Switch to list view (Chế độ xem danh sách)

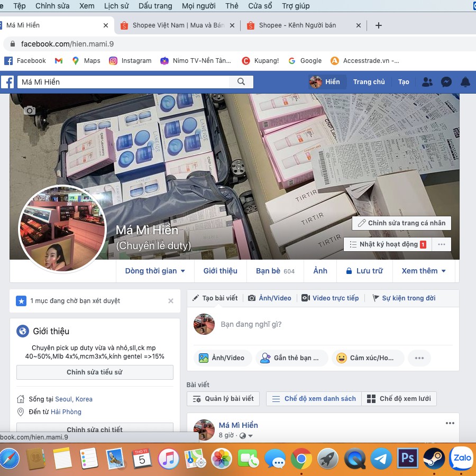pos(314,398)
